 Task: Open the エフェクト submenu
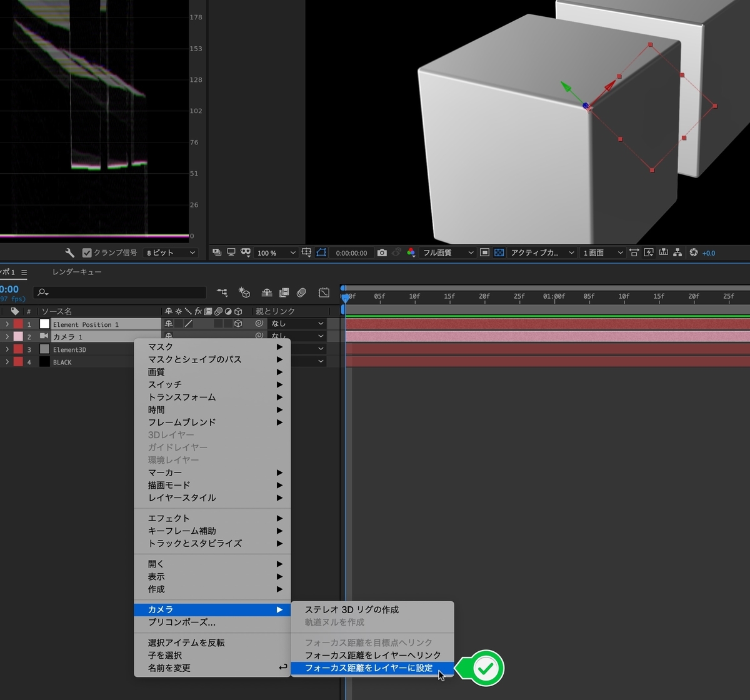(212, 518)
